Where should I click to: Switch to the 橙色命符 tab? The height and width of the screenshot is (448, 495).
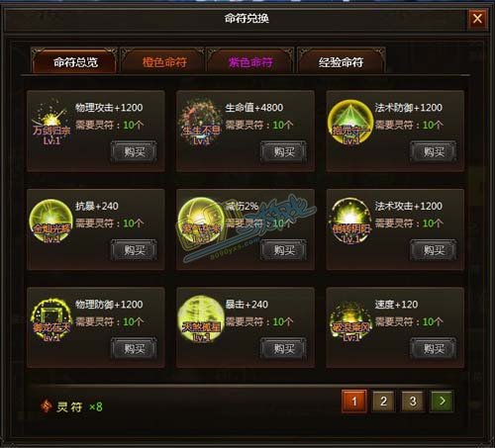click(164, 61)
